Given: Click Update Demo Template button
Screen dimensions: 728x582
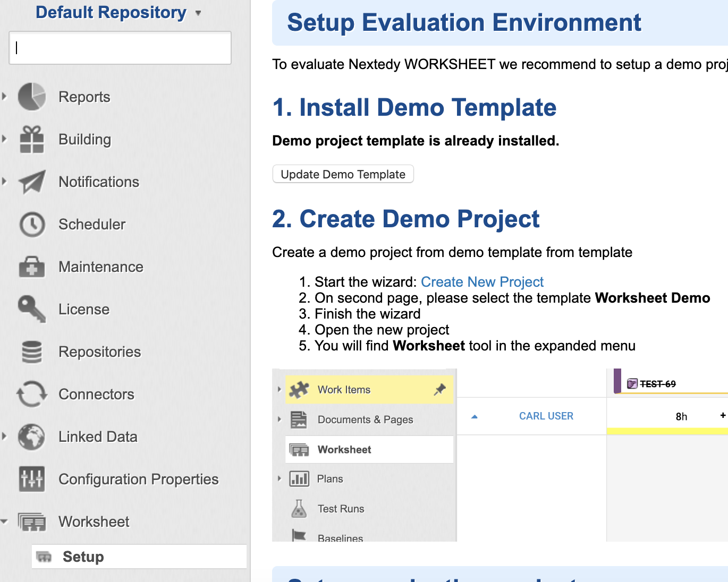Looking at the screenshot, I should [x=343, y=174].
